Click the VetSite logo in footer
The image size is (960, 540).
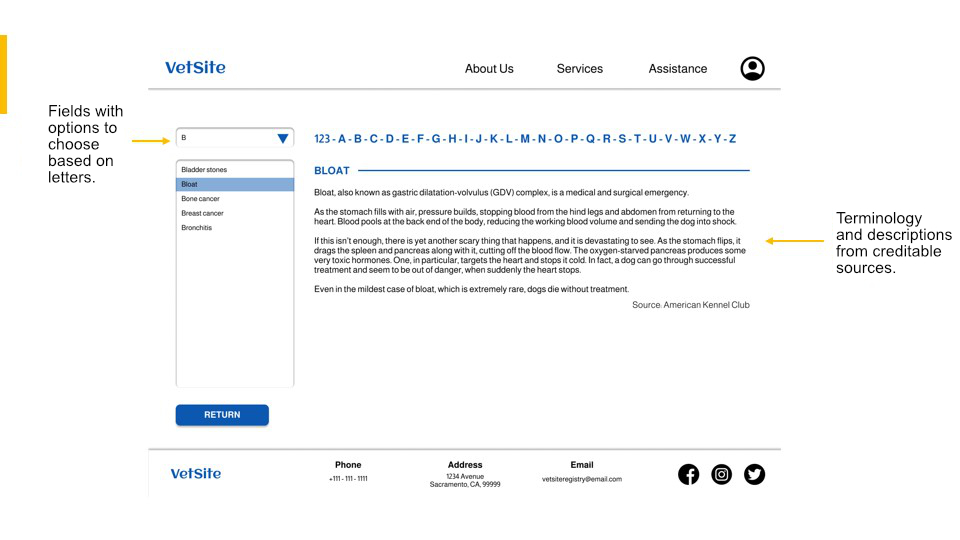196,473
